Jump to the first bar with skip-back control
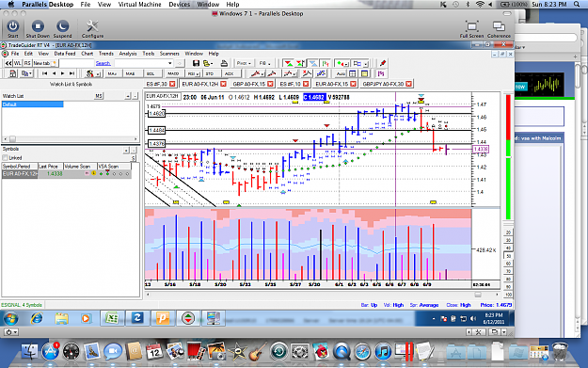The height and width of the screenshot is (368, 588). (44, 73)
